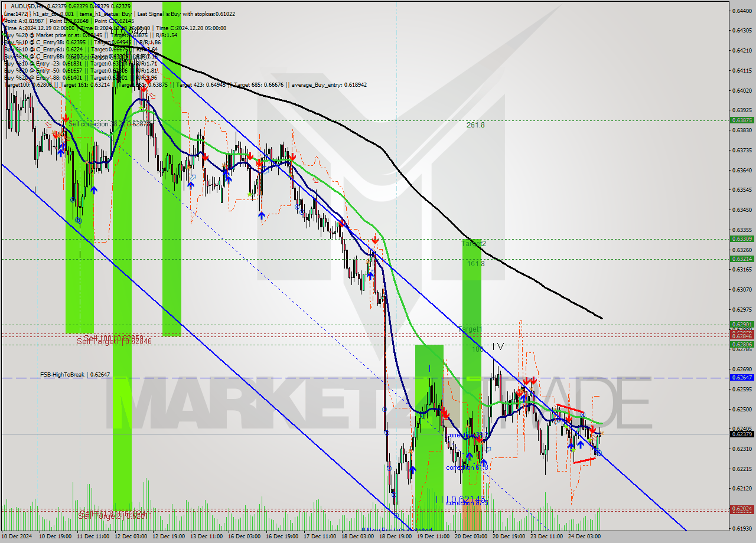Click the 'average_Buy_entry: 0.618942' text
756x543 pixels.
point(328,84)
